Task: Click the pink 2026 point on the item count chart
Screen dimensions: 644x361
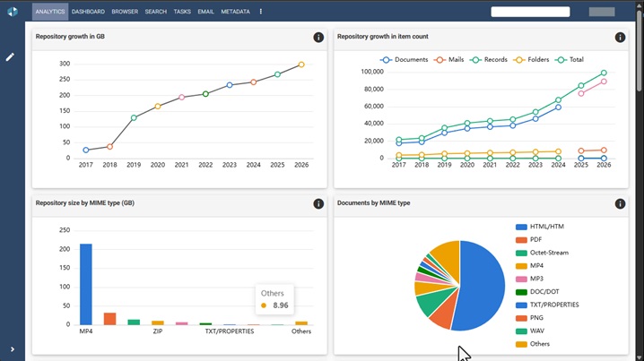Action: 604,82
